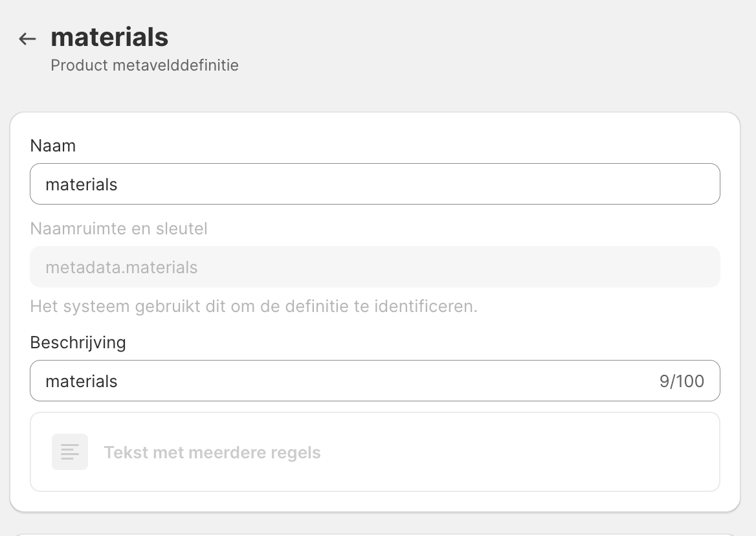Click the disabled metadata.materials field

point(375,267)
